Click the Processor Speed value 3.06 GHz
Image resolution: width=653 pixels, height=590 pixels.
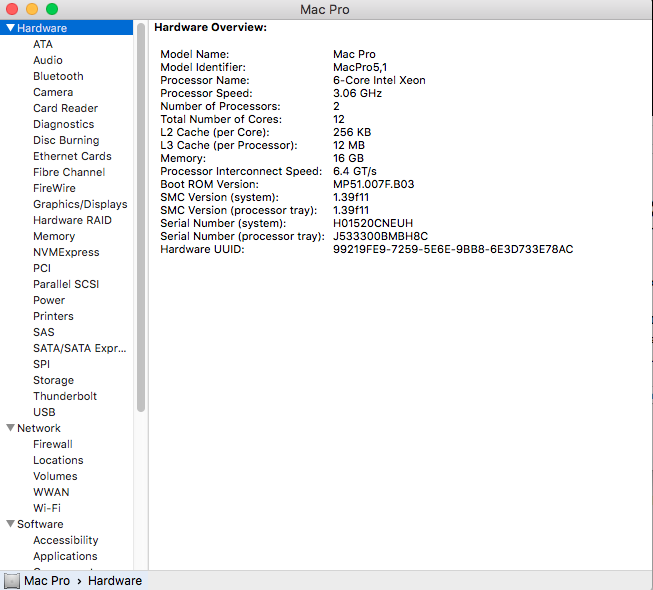357,93
